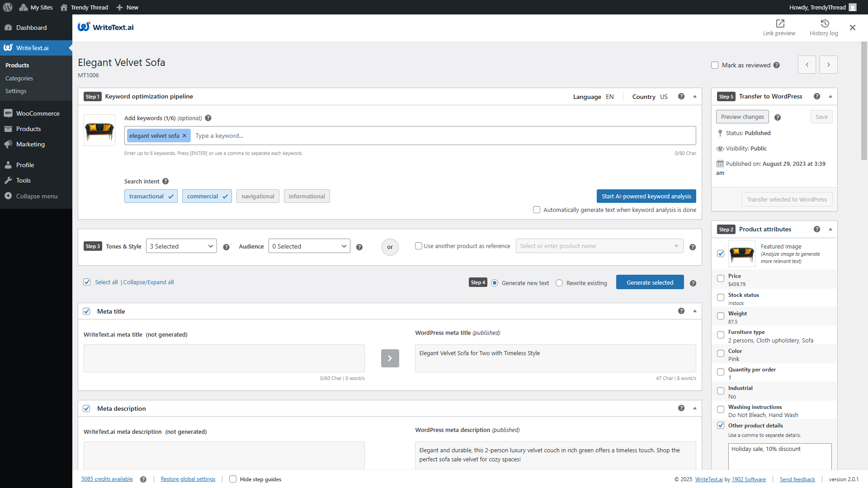Click the meta title transfer arrow
868x488 pixels.
pos(390,358)
